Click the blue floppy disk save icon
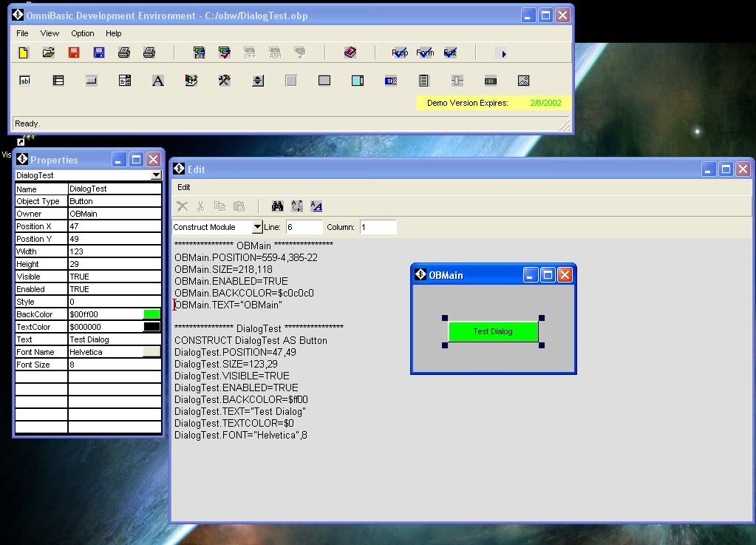Screen dimensions: 756x545 pyautogui.click(x=99, y=53)
